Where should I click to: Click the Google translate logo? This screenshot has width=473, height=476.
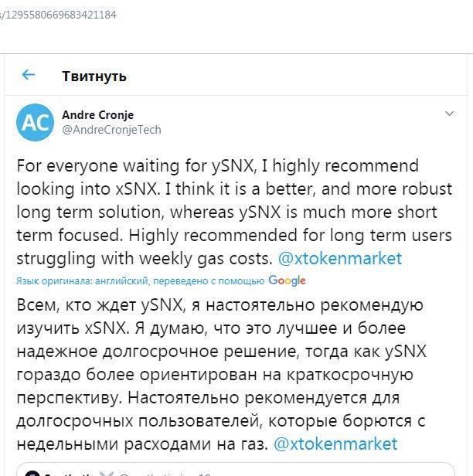[288, 280]
